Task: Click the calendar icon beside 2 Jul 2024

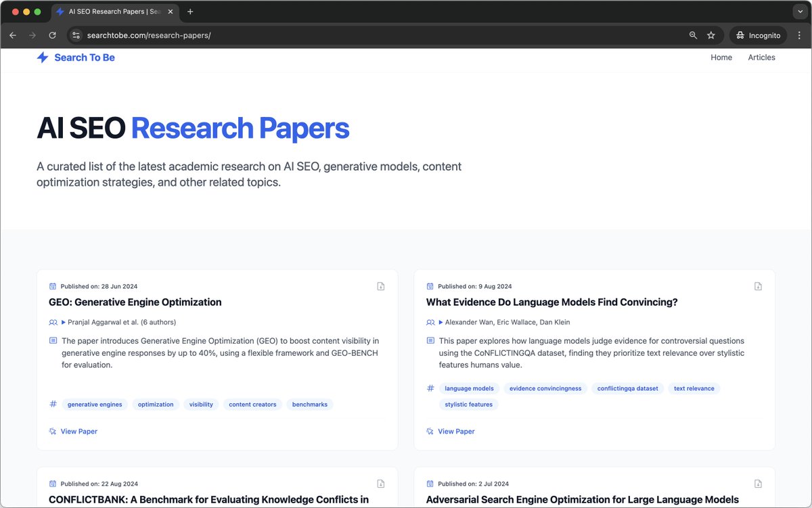Action: click(x=430, y=484)
